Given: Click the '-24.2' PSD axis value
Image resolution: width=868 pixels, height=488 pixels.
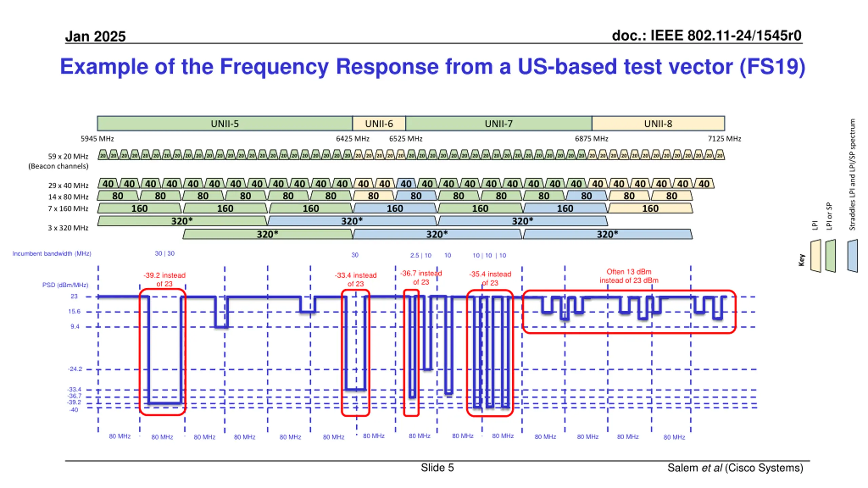Looking at the screenshot, I should pyautogui.click(x=75, y=369).
